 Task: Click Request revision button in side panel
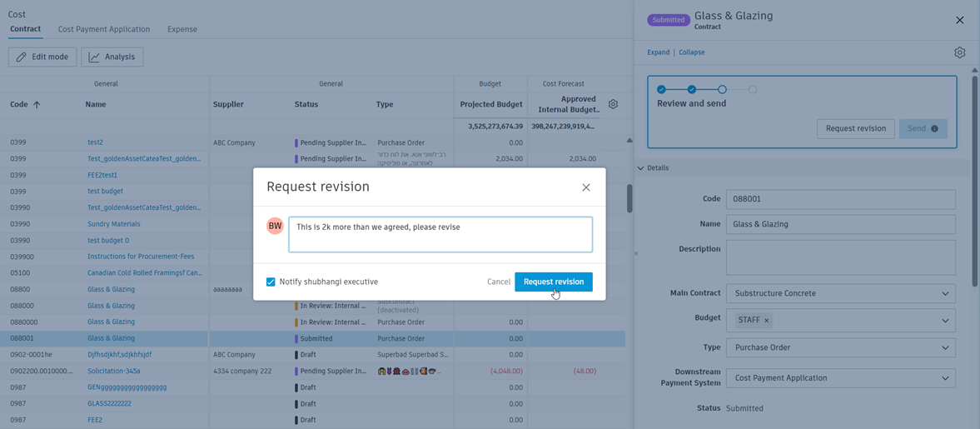tap(856, 129)
